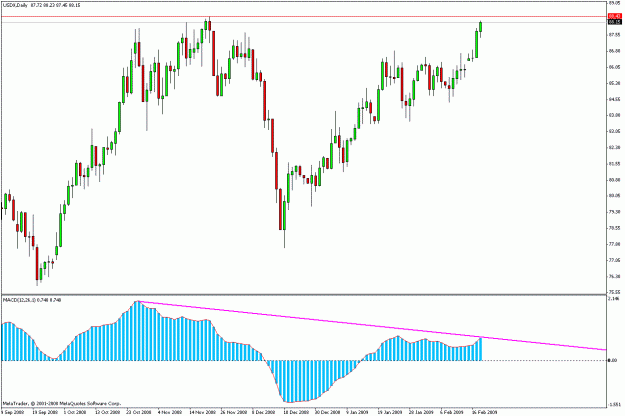
Task: Click the 89.05 price scale label
Action: coord(614,3)
